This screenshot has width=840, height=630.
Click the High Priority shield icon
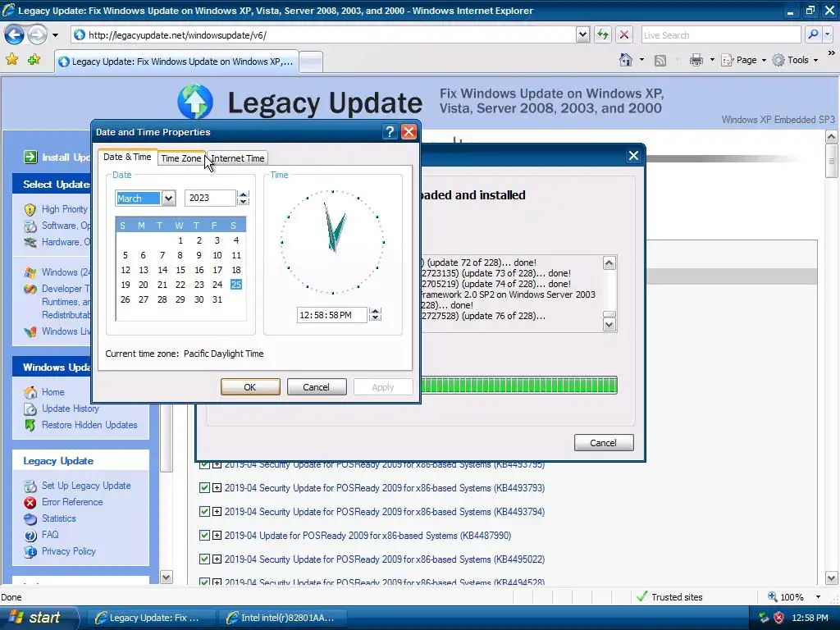point(30,209)
